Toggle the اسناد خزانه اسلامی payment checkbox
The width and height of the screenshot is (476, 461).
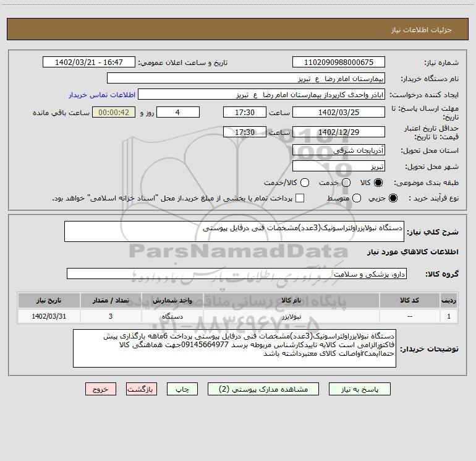(300, 198)
